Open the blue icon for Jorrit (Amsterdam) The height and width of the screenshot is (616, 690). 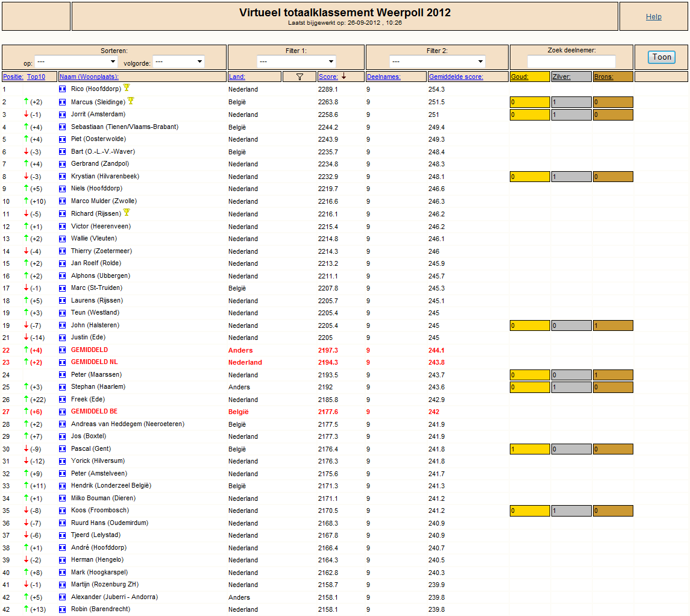pos(63,115)
